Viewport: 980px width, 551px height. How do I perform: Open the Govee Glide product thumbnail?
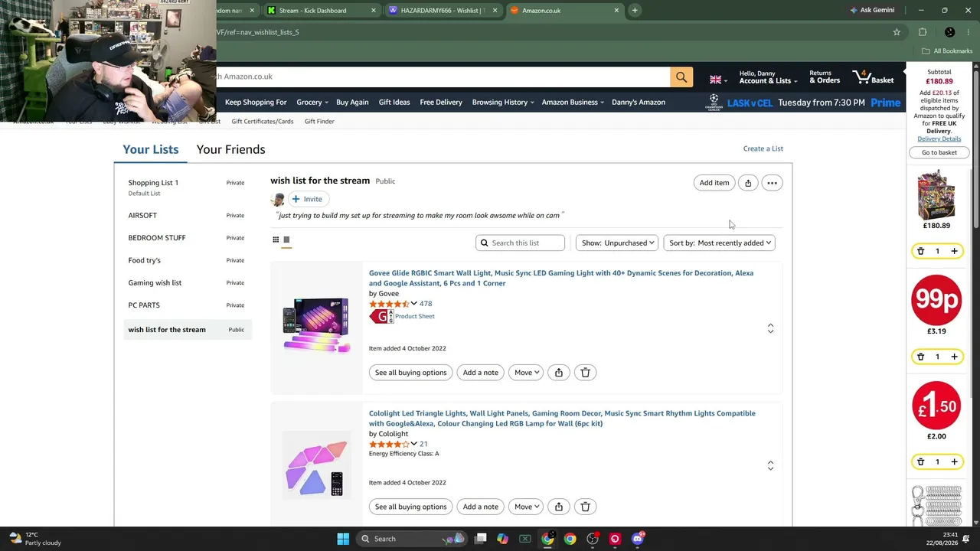(x=316, y=326)
